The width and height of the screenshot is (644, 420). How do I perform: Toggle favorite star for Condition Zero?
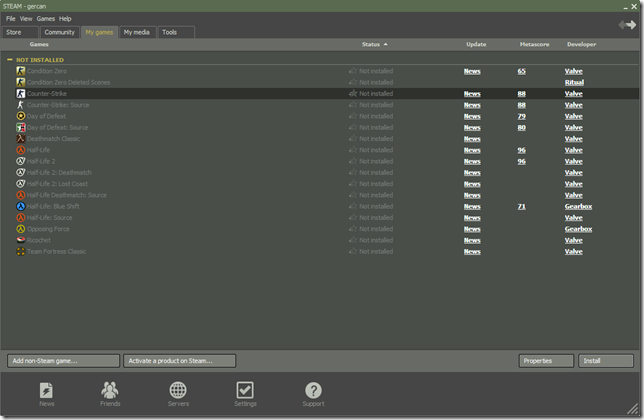pos(353,71)
